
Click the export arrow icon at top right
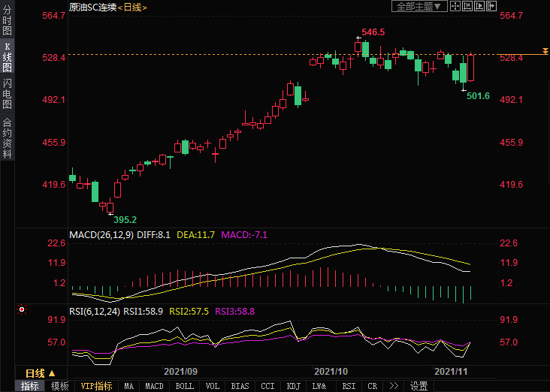coord(491,6)
